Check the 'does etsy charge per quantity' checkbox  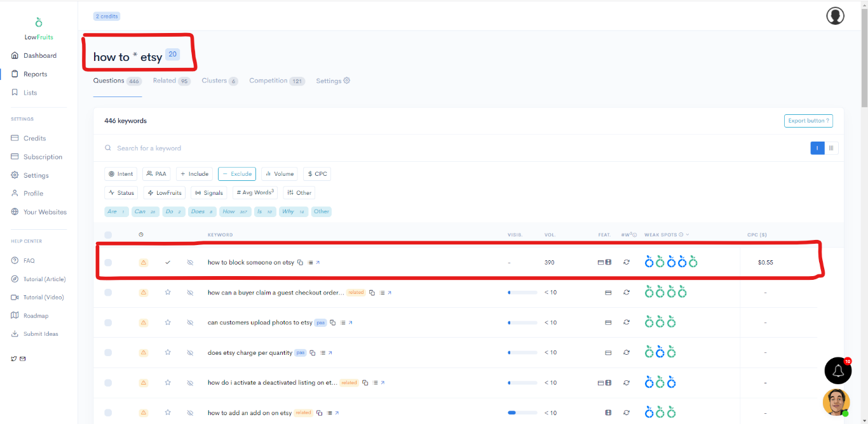108,352
